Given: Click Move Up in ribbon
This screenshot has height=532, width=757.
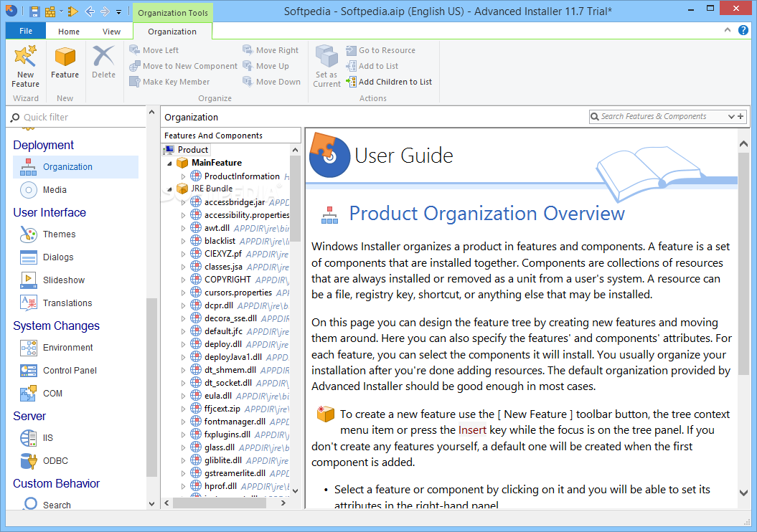Looking at the screenshot, I should (x=265, y=66).
